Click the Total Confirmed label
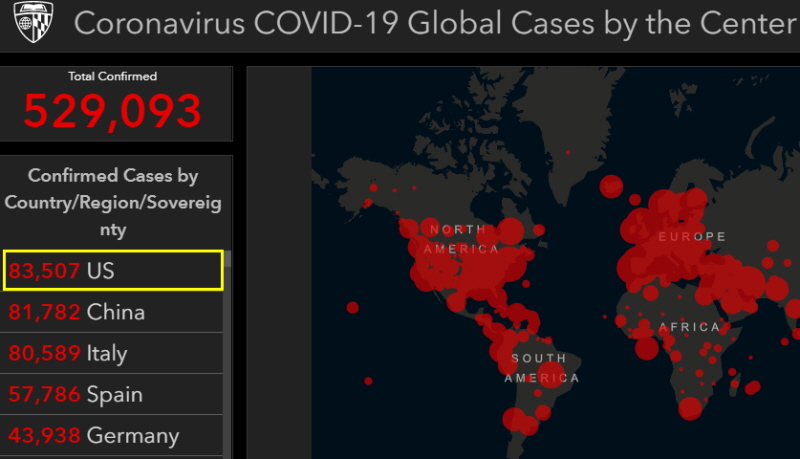 [x=113, y=76]
